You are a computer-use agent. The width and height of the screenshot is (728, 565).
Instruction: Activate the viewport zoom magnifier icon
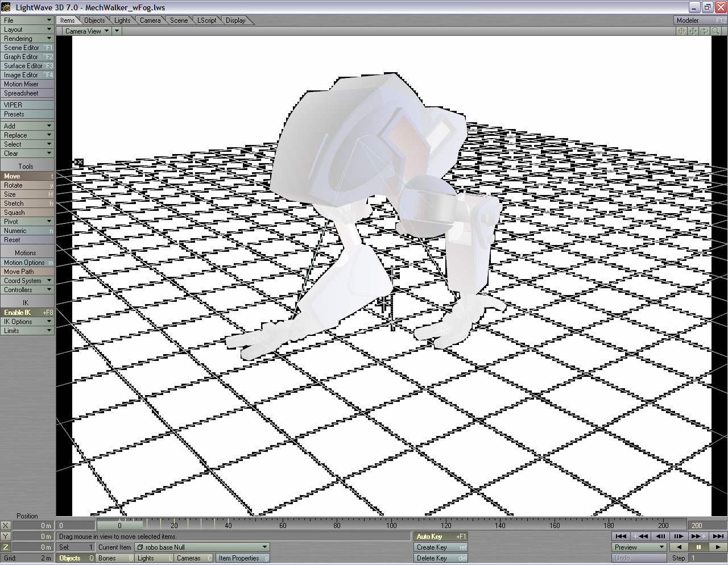[715, 31]
